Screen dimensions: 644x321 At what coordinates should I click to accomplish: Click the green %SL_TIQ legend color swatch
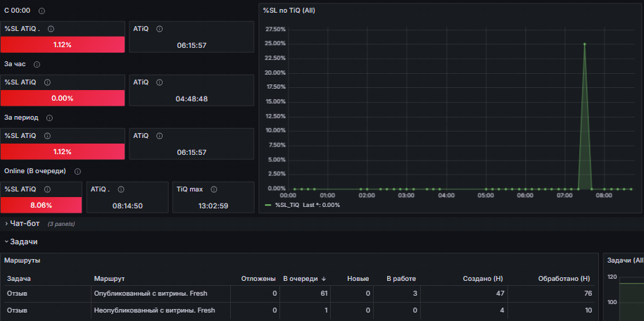267,205
